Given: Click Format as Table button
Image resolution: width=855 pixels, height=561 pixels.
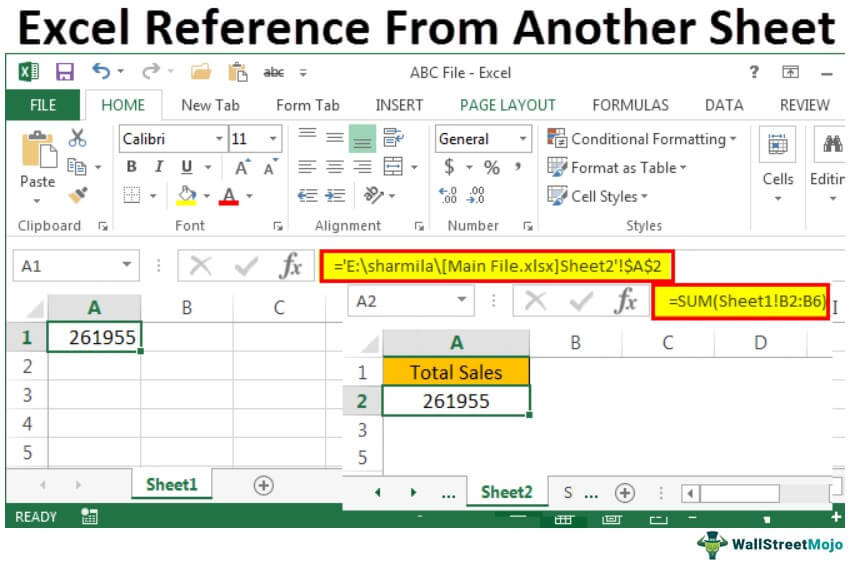Looking at the screenshot, I should pos(618,168).
